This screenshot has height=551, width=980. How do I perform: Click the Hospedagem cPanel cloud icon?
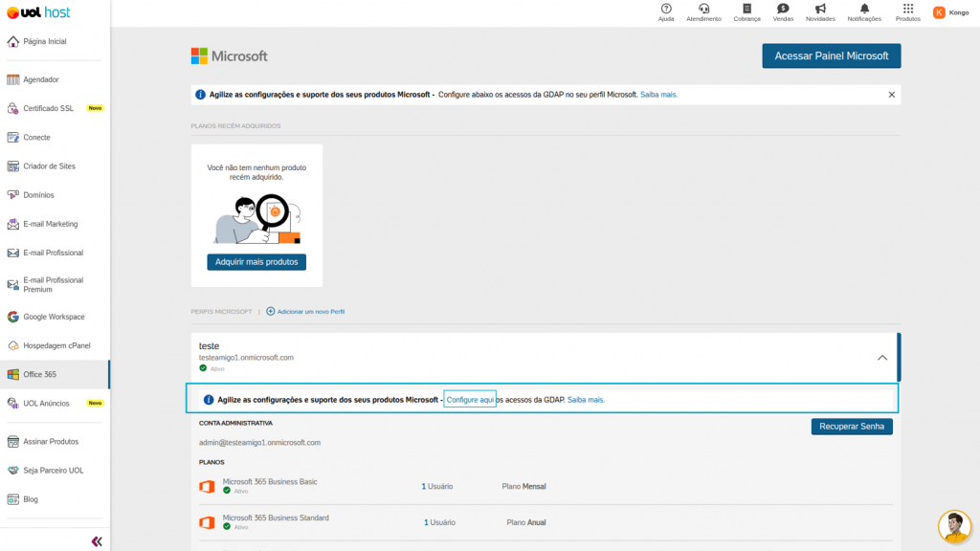tap(13, 345)
